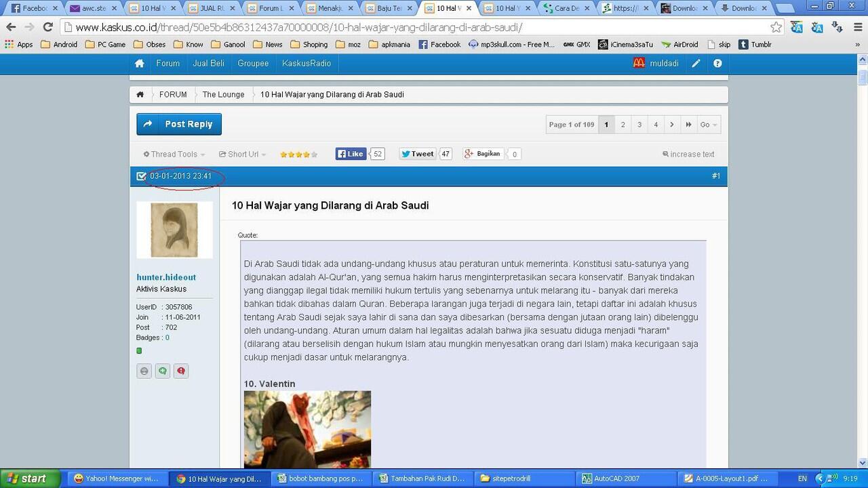The height and width of the screenshot is (488, 868).
Task: Go to page 3 of the thread
Action: click(639, 125)
